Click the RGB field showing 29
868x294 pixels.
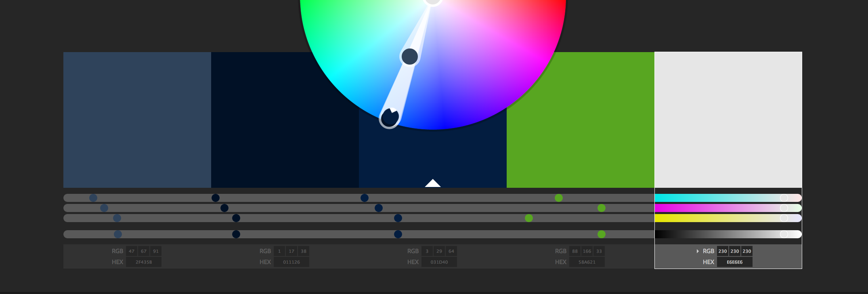[x=439, y=251]
